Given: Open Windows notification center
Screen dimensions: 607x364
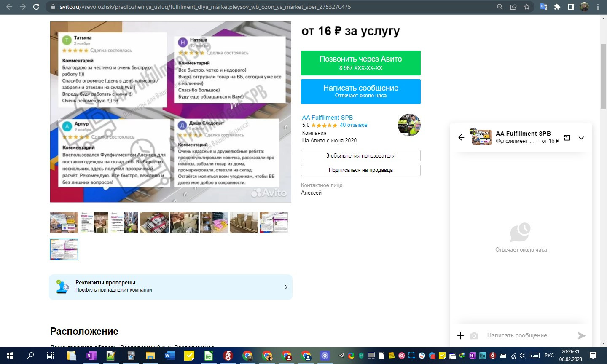Looking at the screenshot, I should point(593,356).
